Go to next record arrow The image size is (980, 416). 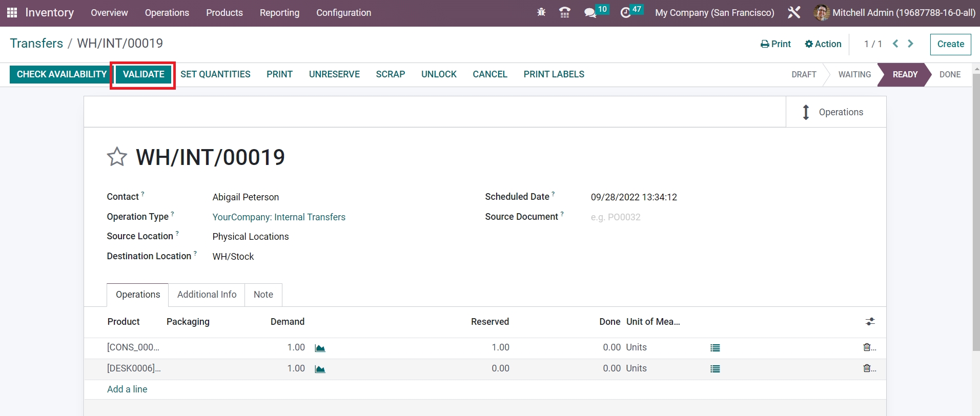tap(911, 44)
